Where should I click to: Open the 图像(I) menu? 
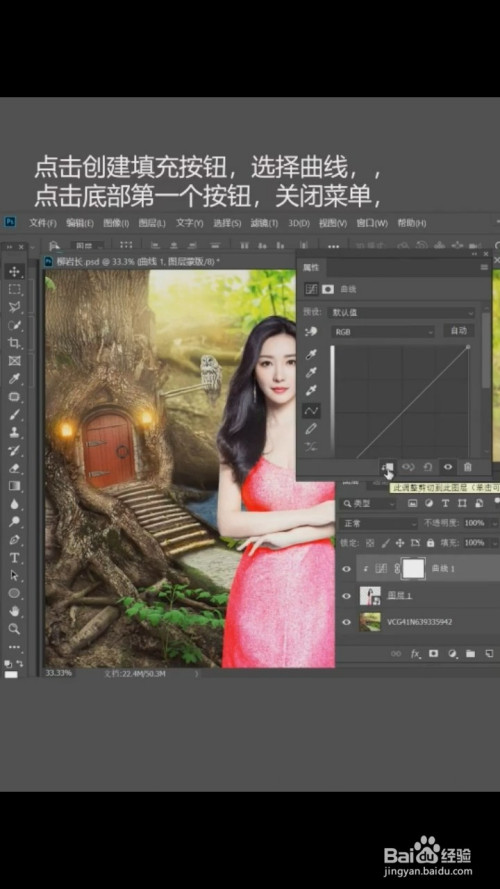coord(116,223)
